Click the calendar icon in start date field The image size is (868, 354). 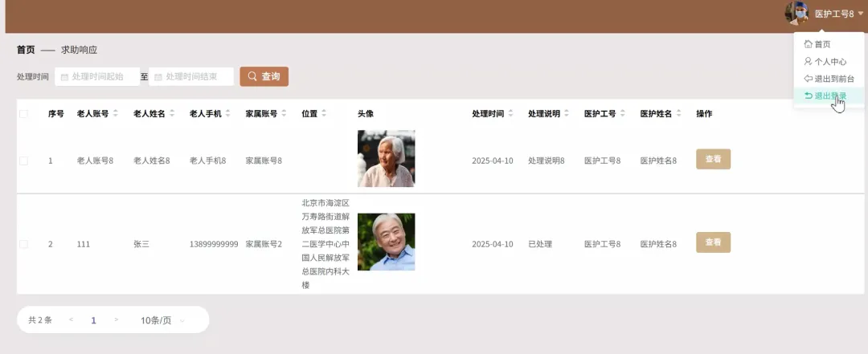point(64,77)
